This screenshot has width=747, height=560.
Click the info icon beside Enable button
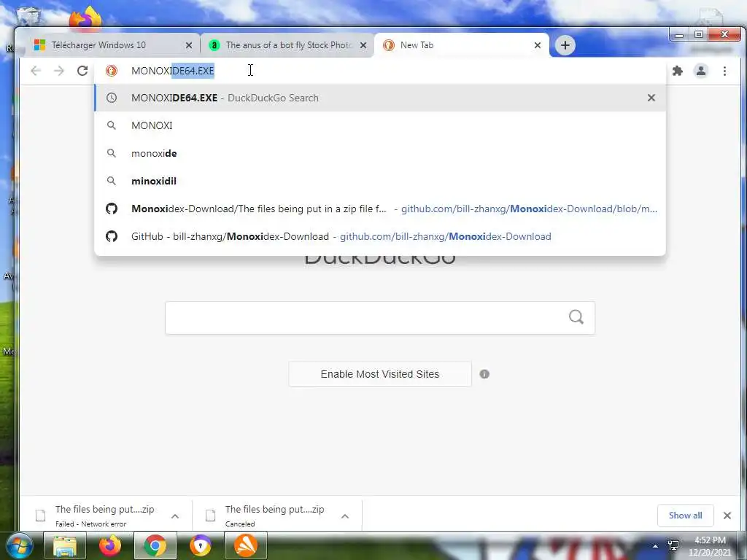click(484, 374)
